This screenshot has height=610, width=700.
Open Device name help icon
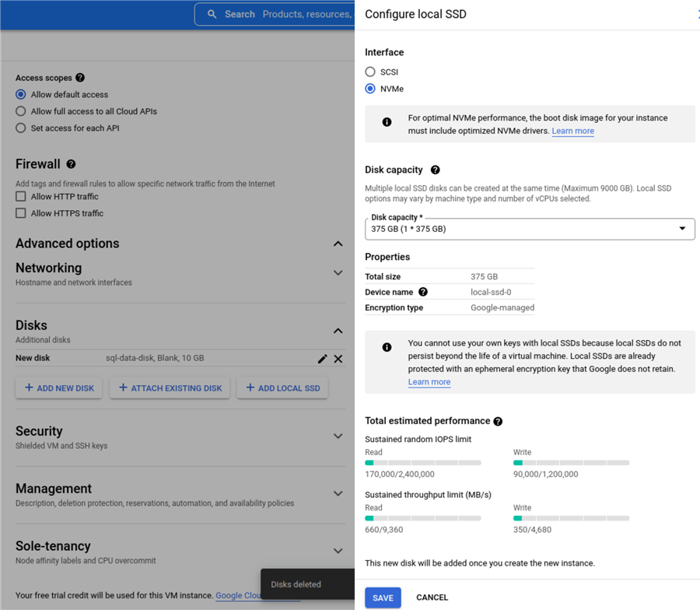[x=423, y=292]
